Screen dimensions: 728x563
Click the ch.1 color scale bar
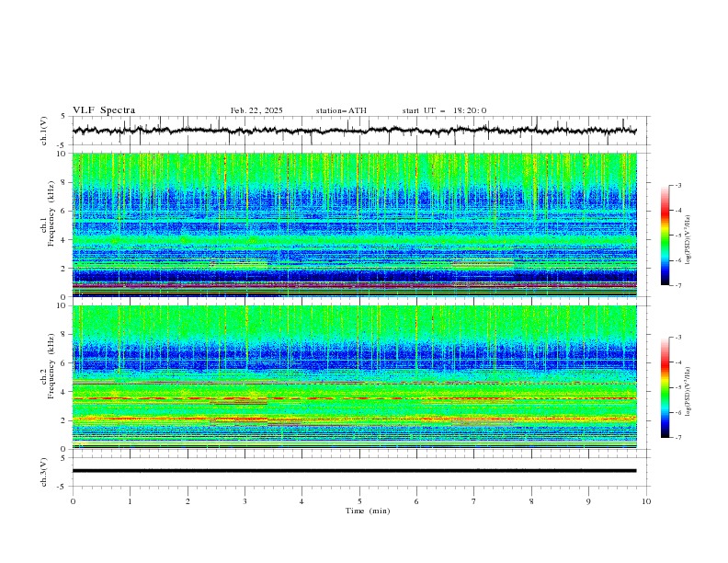(665, 236)
